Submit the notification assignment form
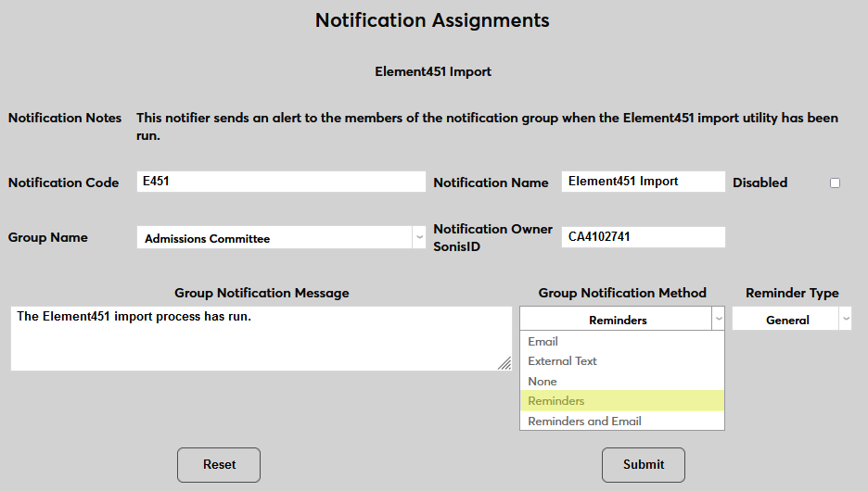868x491 pixels. coord(644,465)
